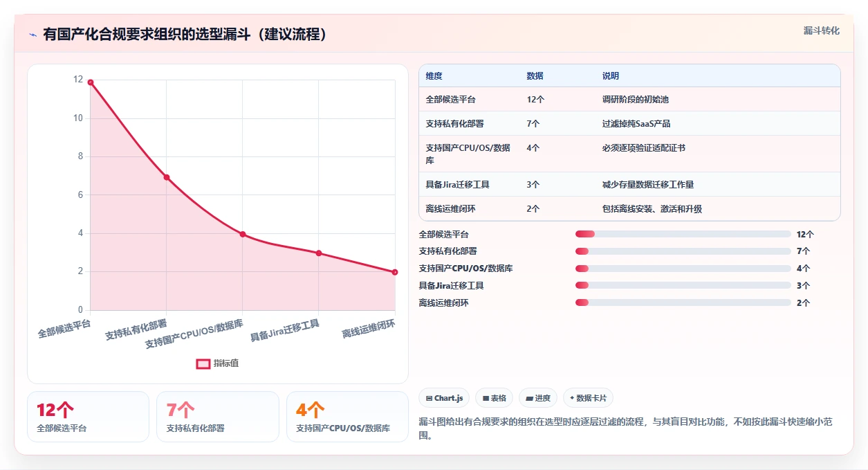Image resolution: width=868 pixels, height=470 pixels.
Task: Select table cell 减少存量数据迁移工作量
Action: point(648,185)
